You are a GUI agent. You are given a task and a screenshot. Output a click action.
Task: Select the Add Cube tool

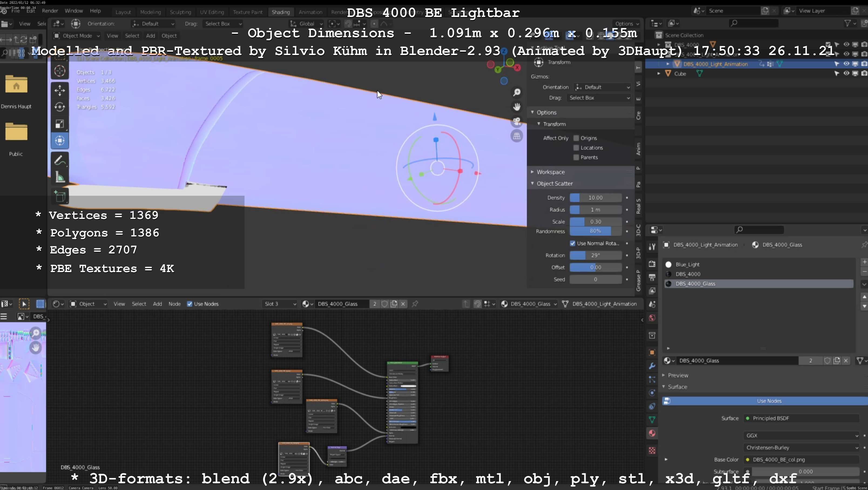coord(60,197)
